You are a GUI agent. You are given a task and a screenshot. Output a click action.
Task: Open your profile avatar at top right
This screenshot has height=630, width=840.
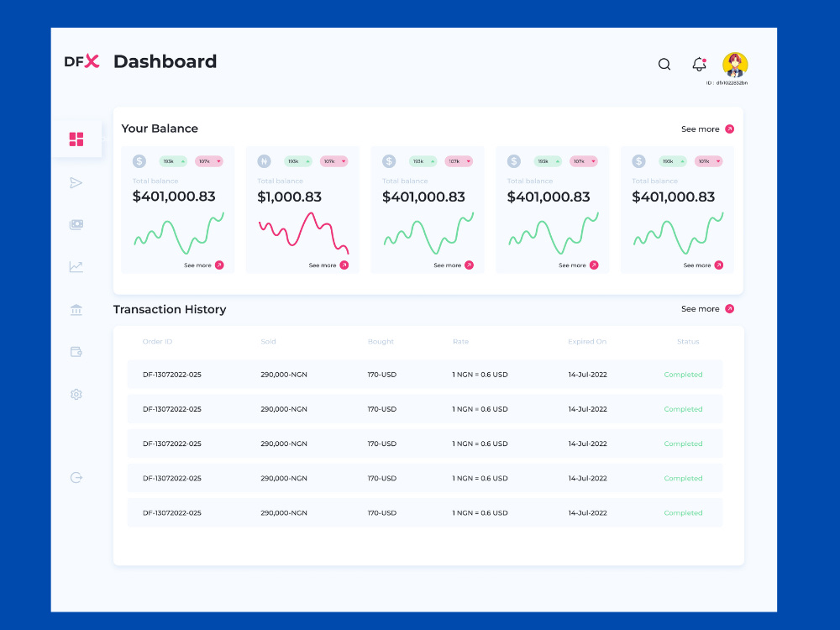[736, 62]
